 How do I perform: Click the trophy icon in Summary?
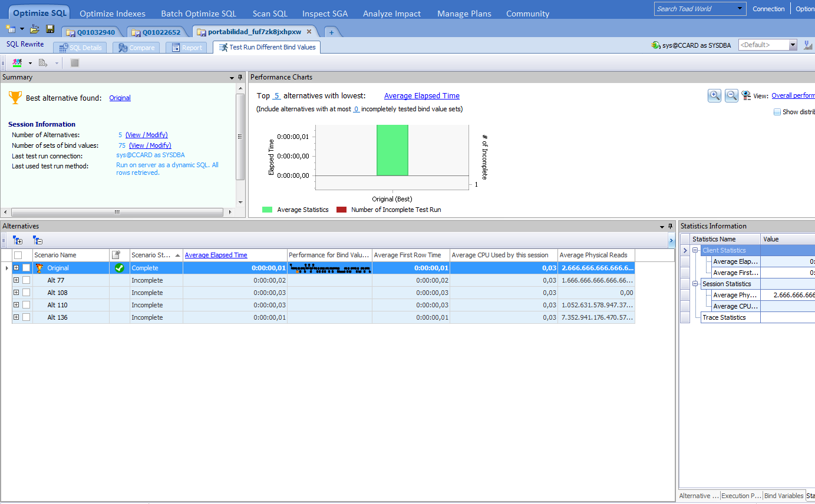[15, 98]
